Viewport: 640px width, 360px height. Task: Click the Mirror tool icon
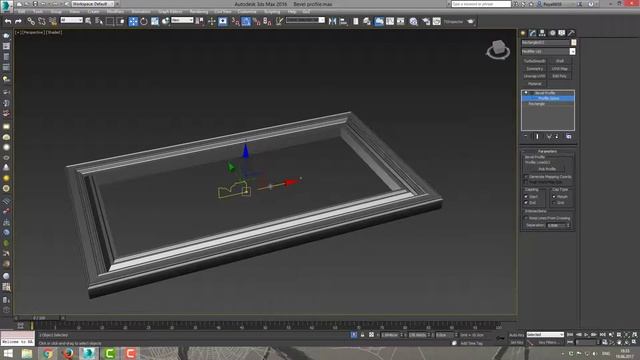coord(332,21)
